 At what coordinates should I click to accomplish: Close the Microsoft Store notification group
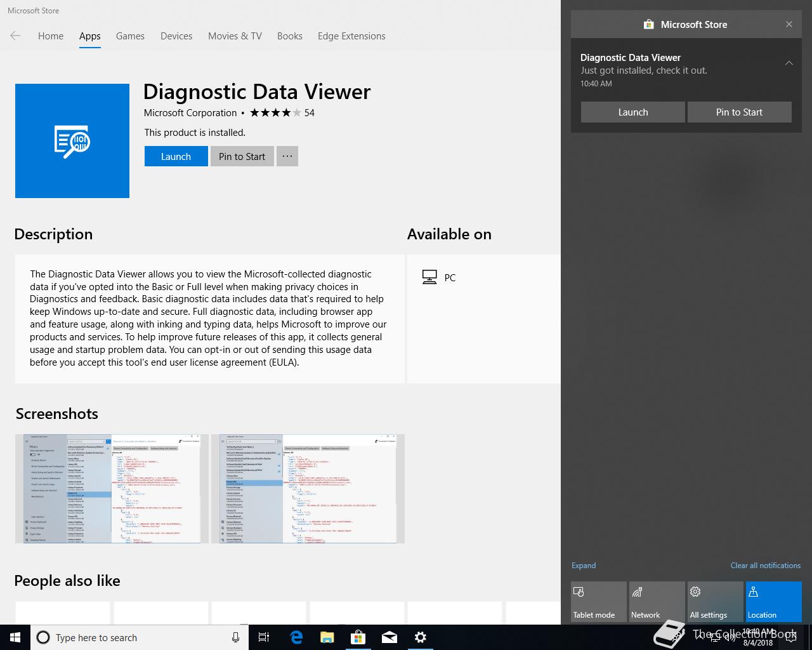click(789, 24)
